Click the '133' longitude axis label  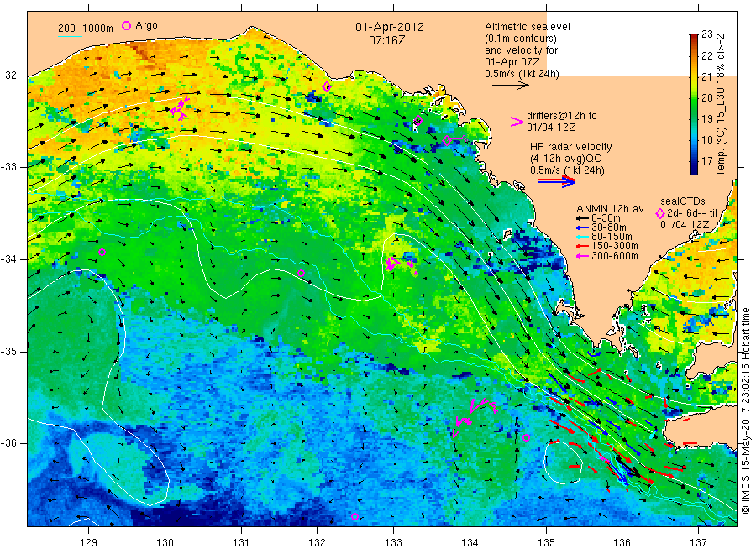pyautogui.click(x=393, y=543)
